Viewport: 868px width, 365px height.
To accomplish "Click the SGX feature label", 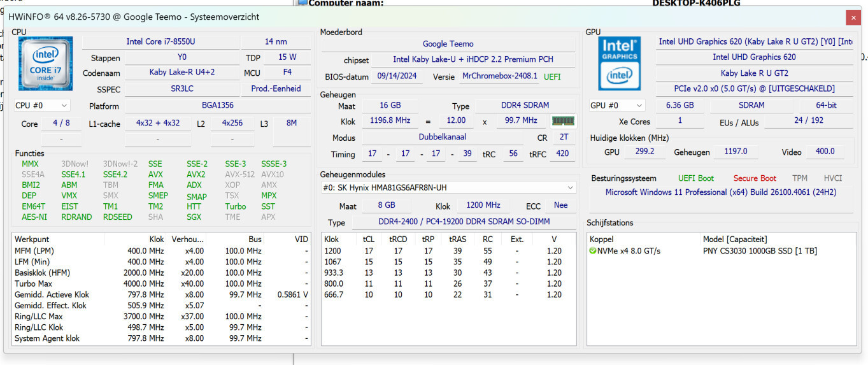I will point(194,217).
